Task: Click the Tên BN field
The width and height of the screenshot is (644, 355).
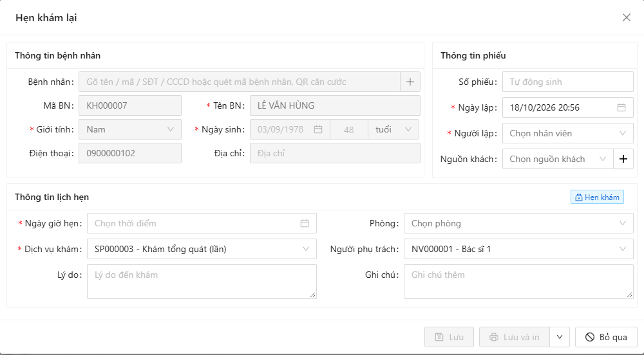Action: 335,105
